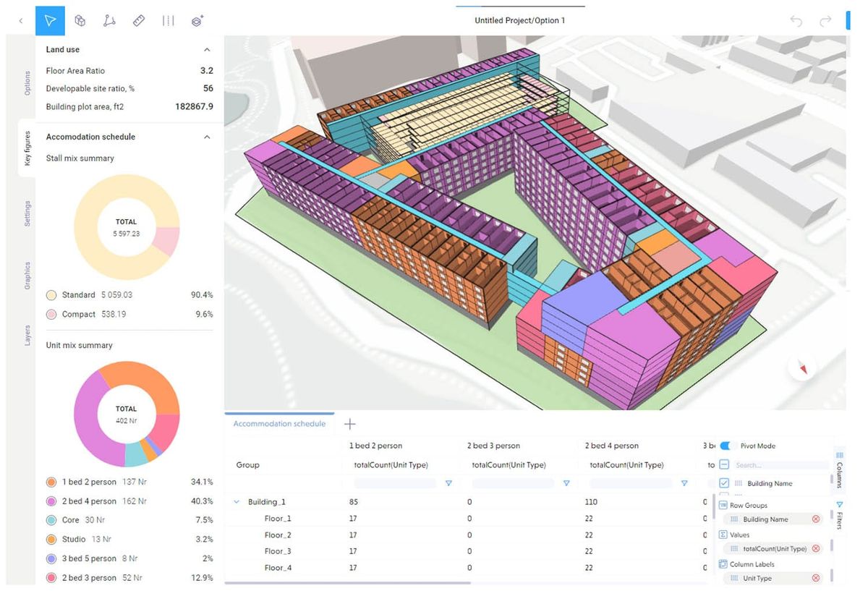Click the compass north arrow on the map

point(803,367)
